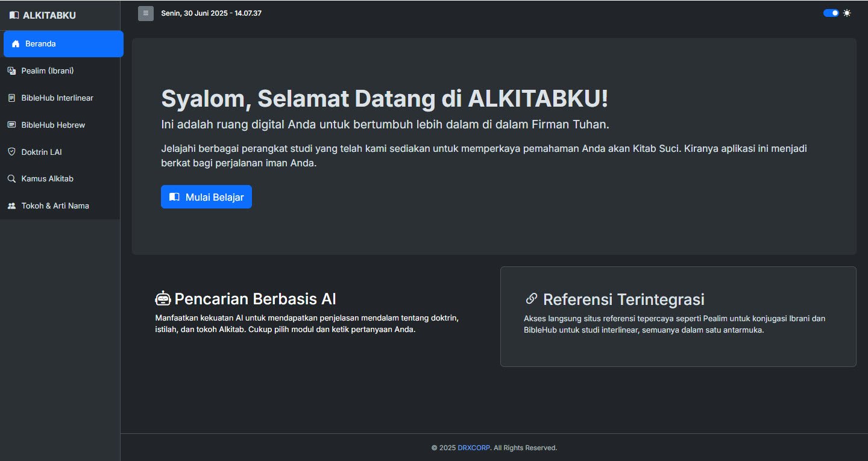The image size is (868, 461).
Task: Select BibleHub Interlinear menu entry
Action: (60, 98)
